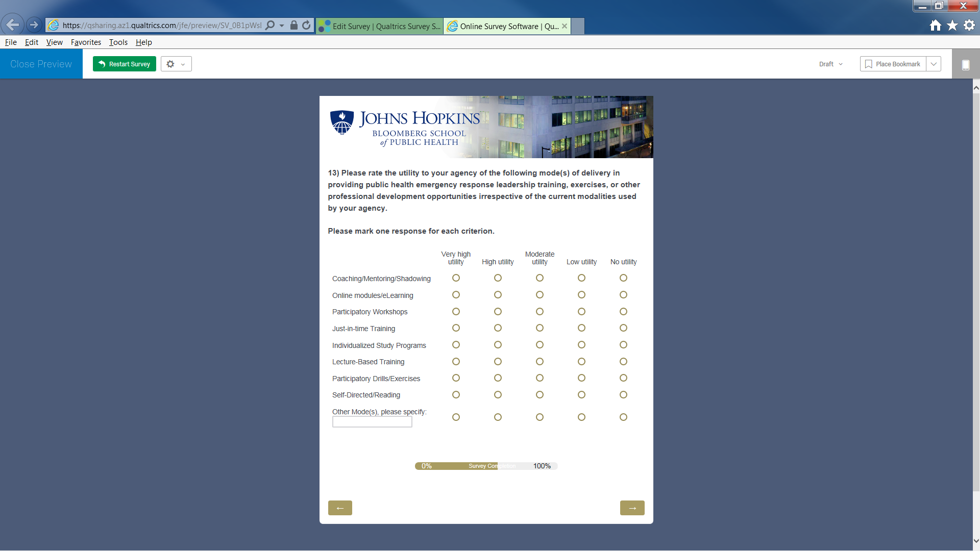Open the Place Bookmark dropdown arrow
The height and width of the screenshot is (551, 980).
(x=934, y=64)
